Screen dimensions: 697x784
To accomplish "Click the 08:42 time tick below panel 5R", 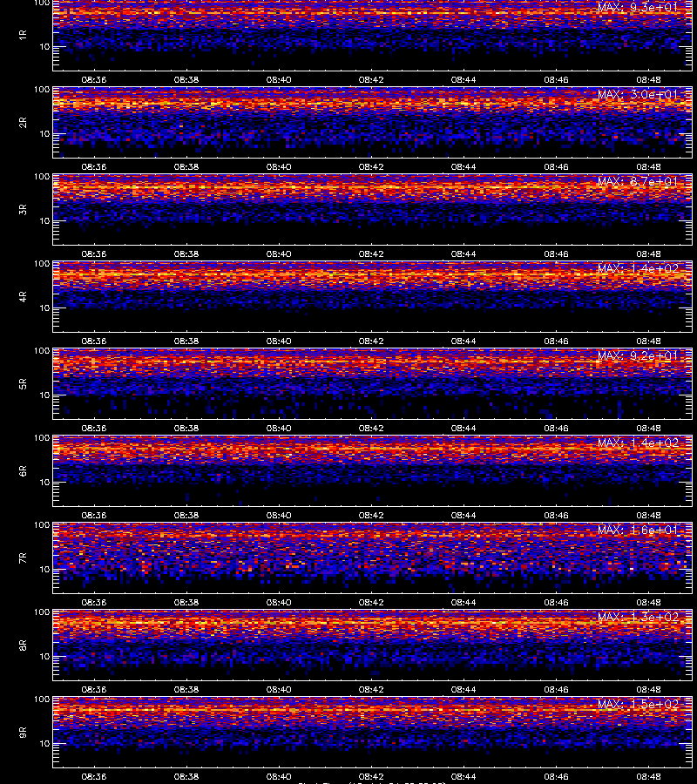I will click(371, 428).
